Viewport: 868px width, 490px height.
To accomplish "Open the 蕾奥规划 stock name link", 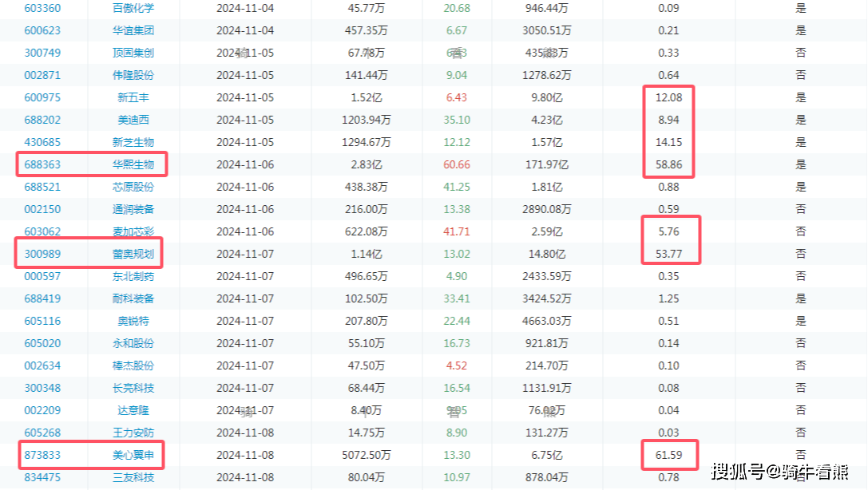I will click(x=133, y=254).
